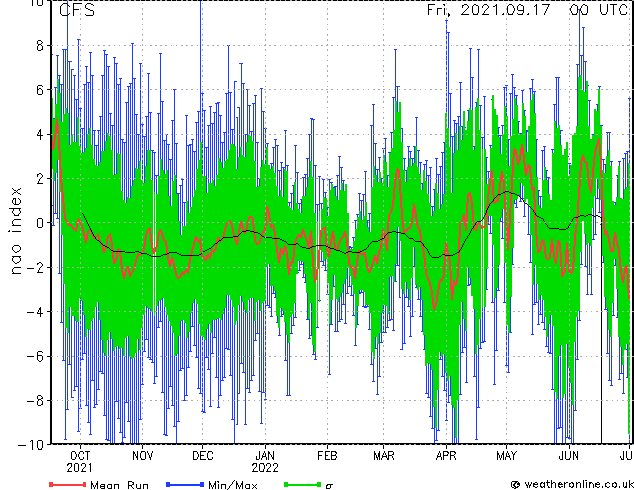This screenshot has height=490, width=634.
Task: Click the y-axis value -2
Action: click(35, 267)
